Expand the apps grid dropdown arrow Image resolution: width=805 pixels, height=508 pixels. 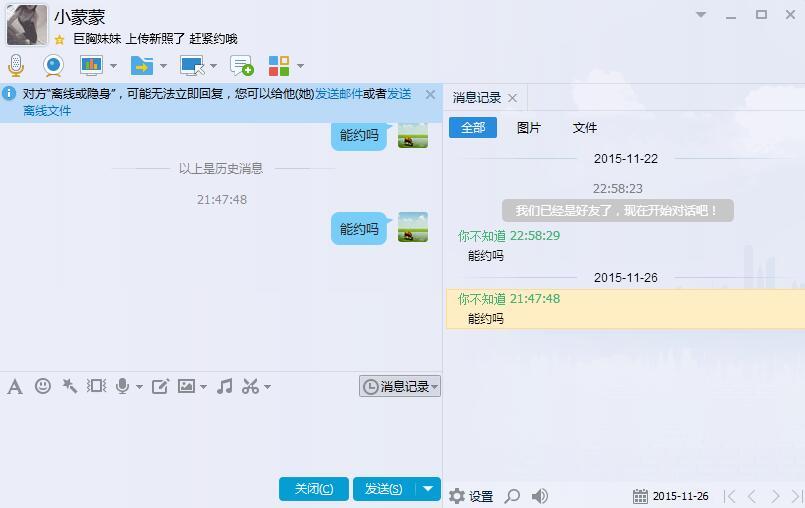300,66
